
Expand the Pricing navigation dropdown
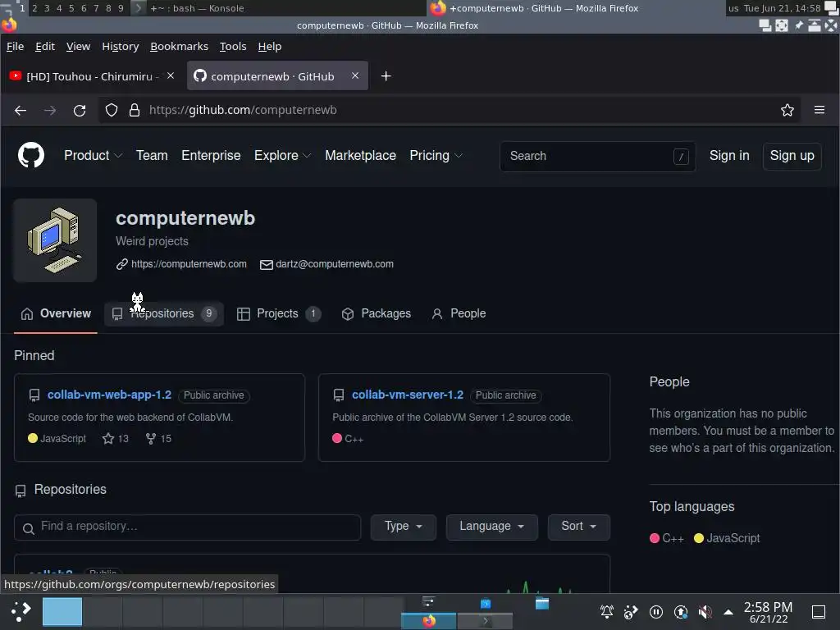436,155
